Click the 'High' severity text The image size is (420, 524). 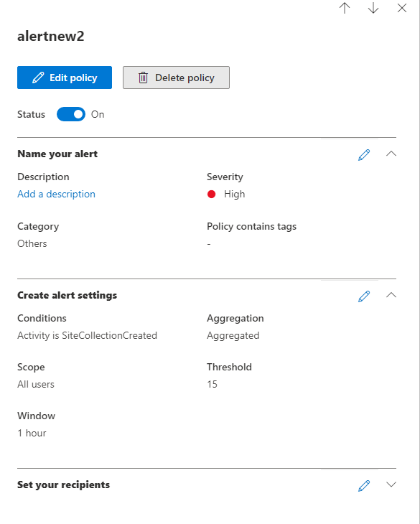tap(235, 194)
